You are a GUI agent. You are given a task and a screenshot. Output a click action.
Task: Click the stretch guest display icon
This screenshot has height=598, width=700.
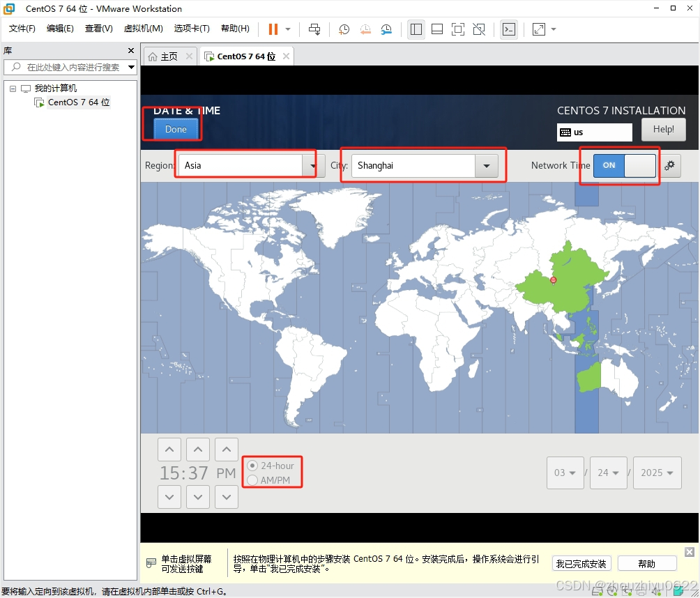point(539,29)
